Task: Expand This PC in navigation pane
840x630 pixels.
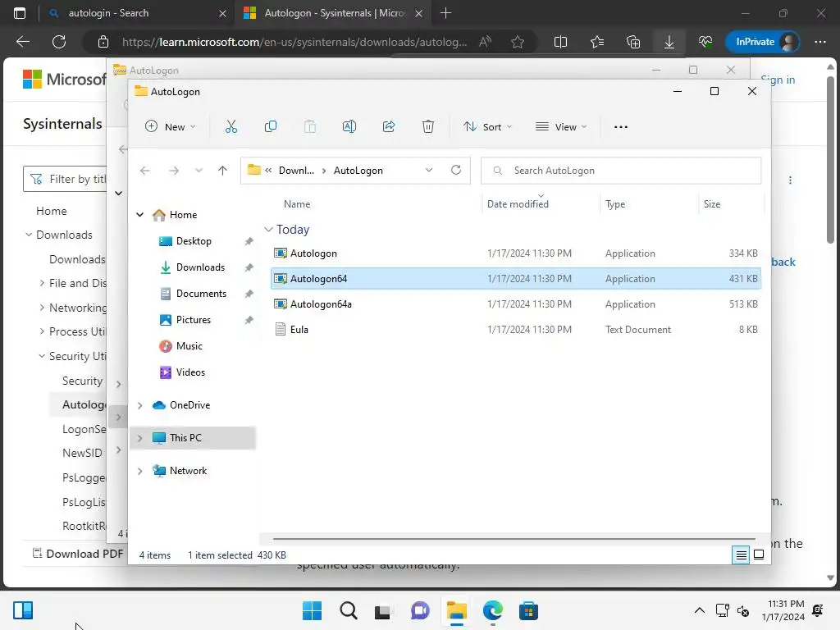Action: (x=139, y=438)
